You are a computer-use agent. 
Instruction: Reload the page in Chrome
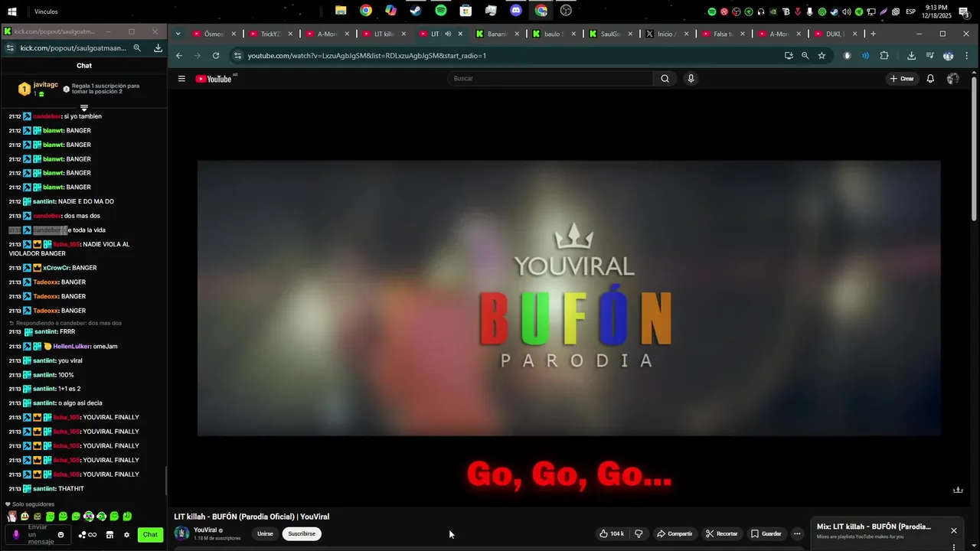[x=216, y=56]
